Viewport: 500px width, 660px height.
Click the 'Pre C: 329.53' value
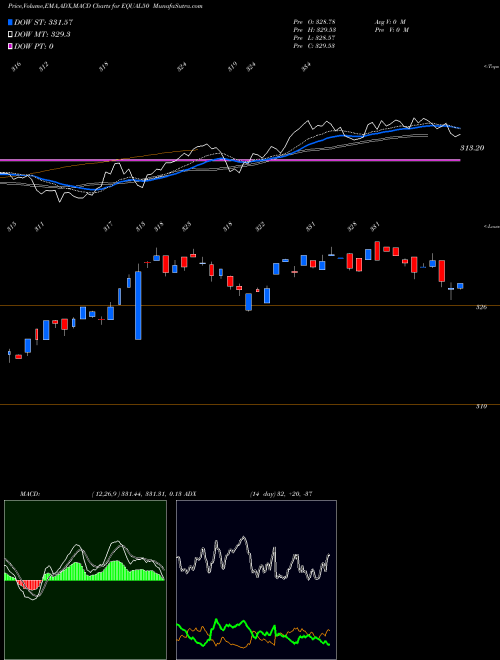314,46
